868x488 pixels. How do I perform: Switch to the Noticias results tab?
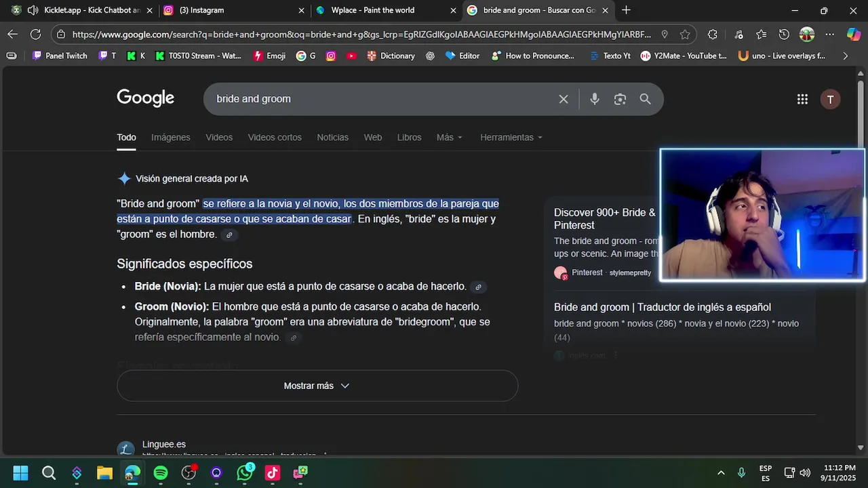click(332, 137)
